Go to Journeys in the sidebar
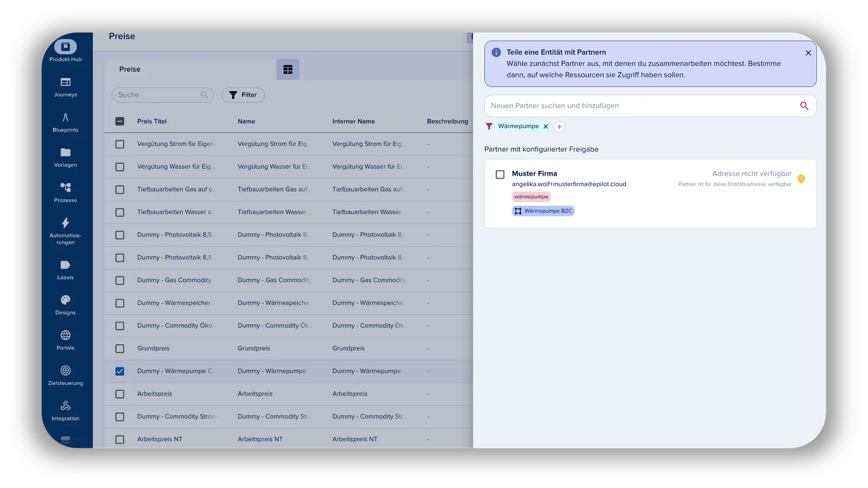This screenshot has height=488, width=868. click(66, 87)
